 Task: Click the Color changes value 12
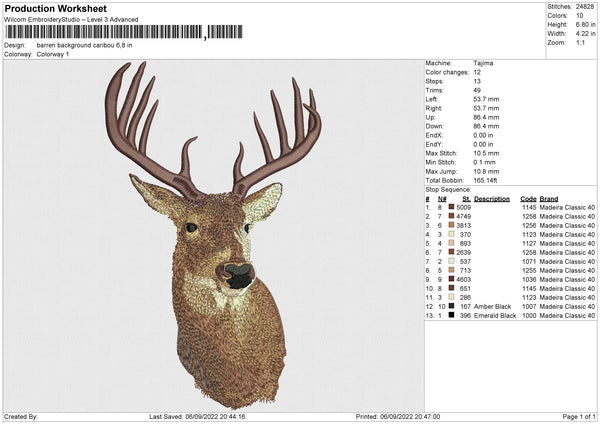(477, 72)
